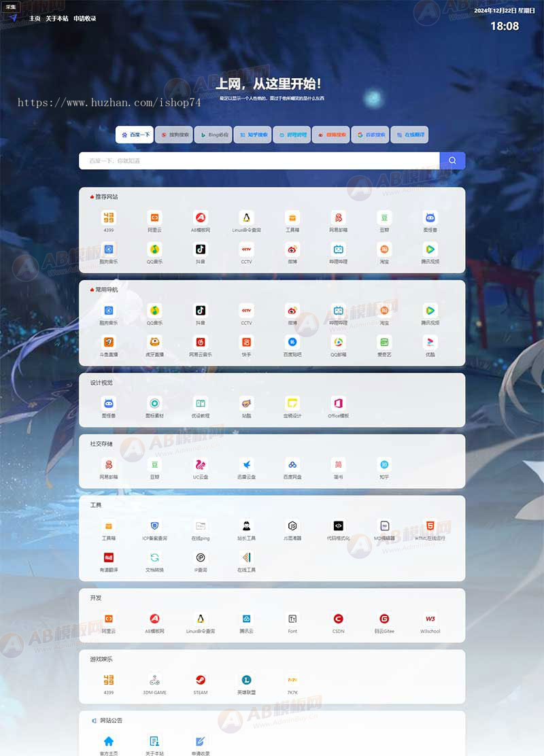Open 关于本站 in the top navigation bar
This screenshot has width=544, height=756.
pyautogui.click(x=57, y=18)
